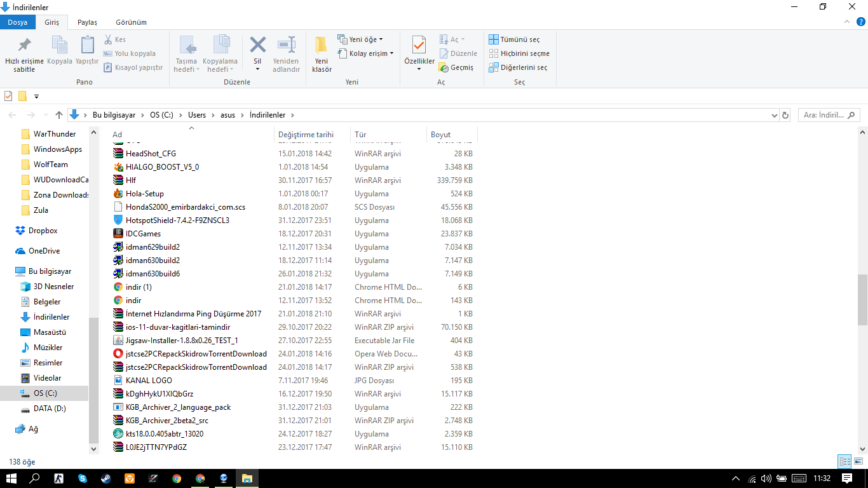Click the quick access toolbar properties icon
Viewport: 868px width, 488px height.
click(x=8, y=97)
